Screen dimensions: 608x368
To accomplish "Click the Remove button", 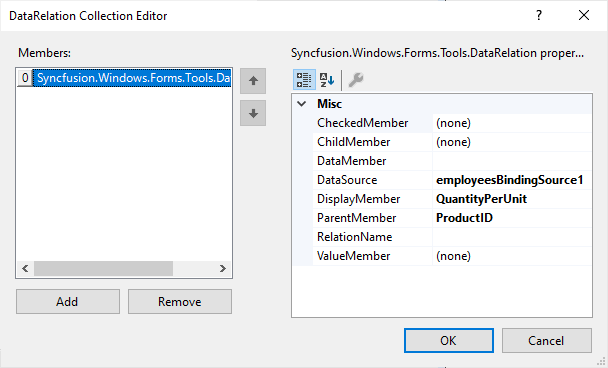I will click(x=180, y=301).
